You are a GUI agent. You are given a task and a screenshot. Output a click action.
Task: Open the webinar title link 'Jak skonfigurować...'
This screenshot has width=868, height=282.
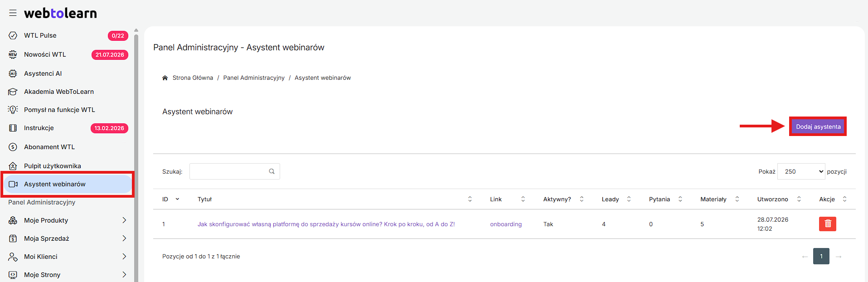point(326,224)
